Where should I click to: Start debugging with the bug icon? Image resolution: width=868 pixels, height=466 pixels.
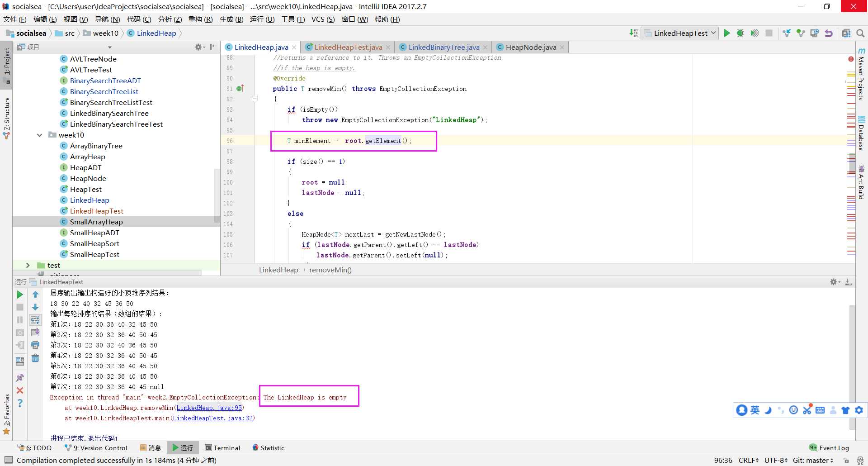(741, 33)
